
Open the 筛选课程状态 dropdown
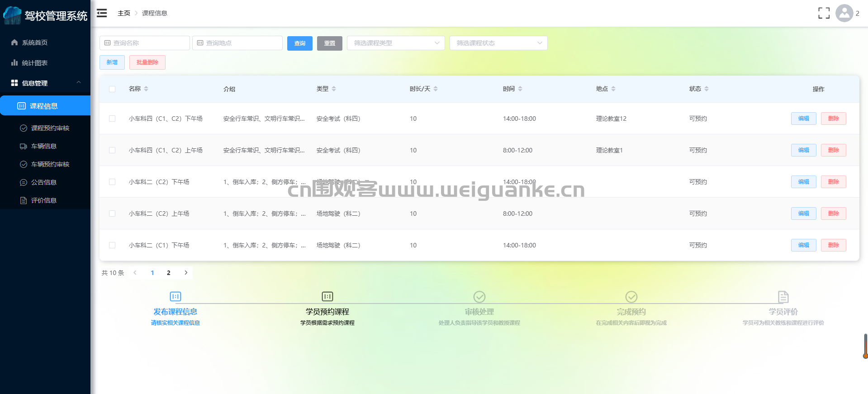click(x=498, y=43)
